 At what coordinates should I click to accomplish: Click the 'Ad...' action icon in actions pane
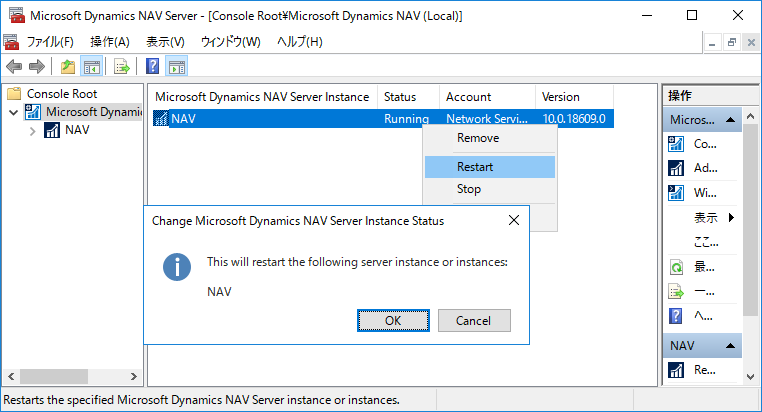(x=676, y=168)
